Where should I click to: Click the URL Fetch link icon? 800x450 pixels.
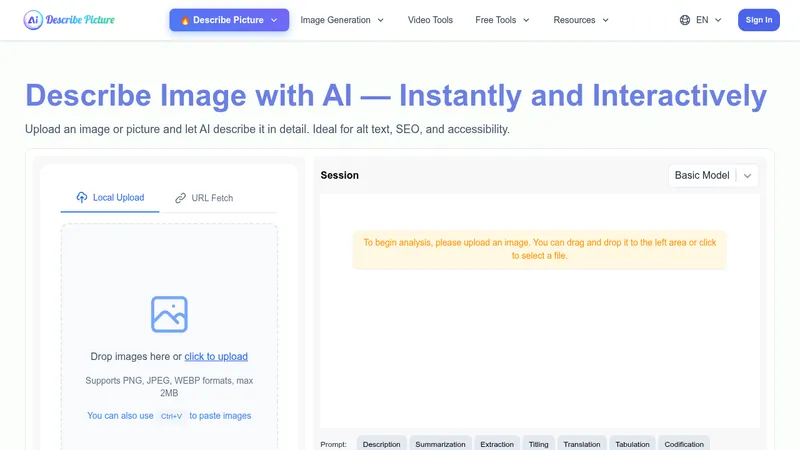pos(181,198)
